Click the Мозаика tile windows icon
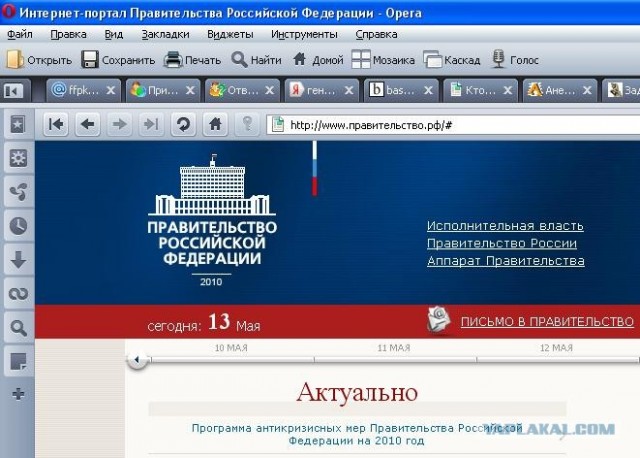Image resolution: width=640 pixels, height=458 pixels. pyautogui.click(x=361, y=60)
